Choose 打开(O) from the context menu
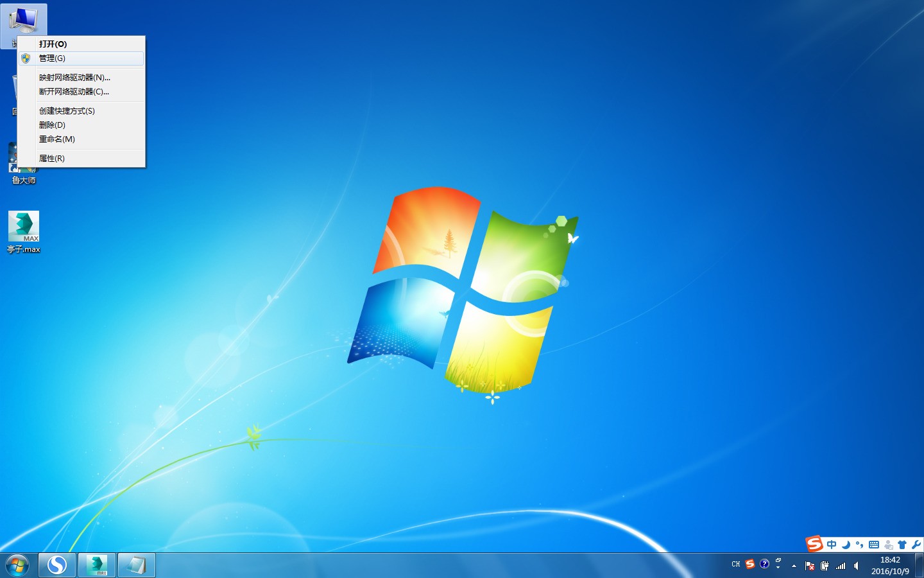This screenshot has width=924, height=578. coord(81,44)
